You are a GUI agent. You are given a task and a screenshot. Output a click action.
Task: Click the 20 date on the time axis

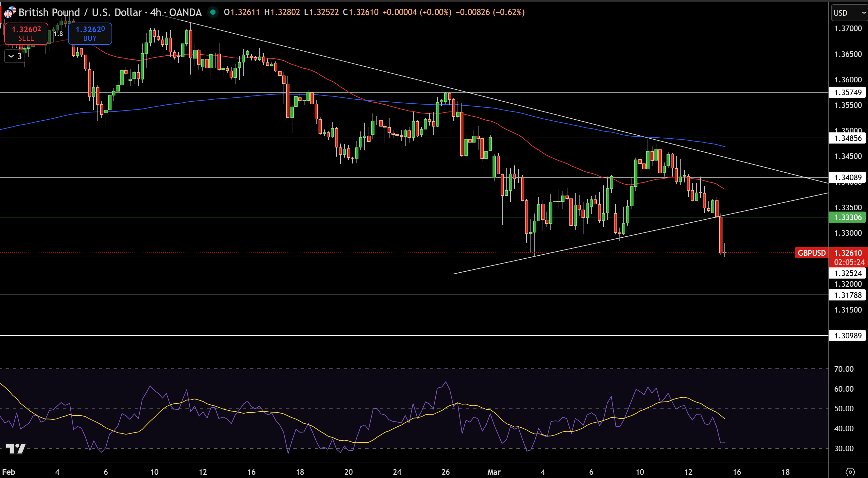pyautogui.click(x=348, y=472)
